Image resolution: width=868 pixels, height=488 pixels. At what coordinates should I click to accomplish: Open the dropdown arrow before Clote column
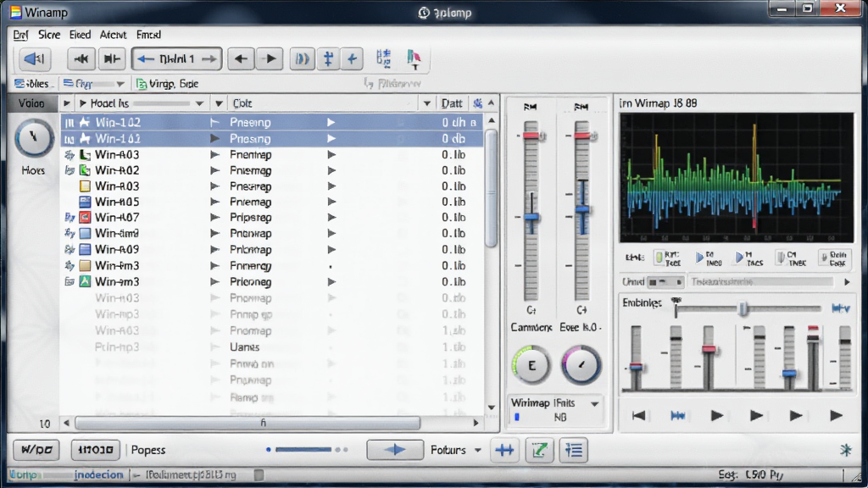(219, 103)
